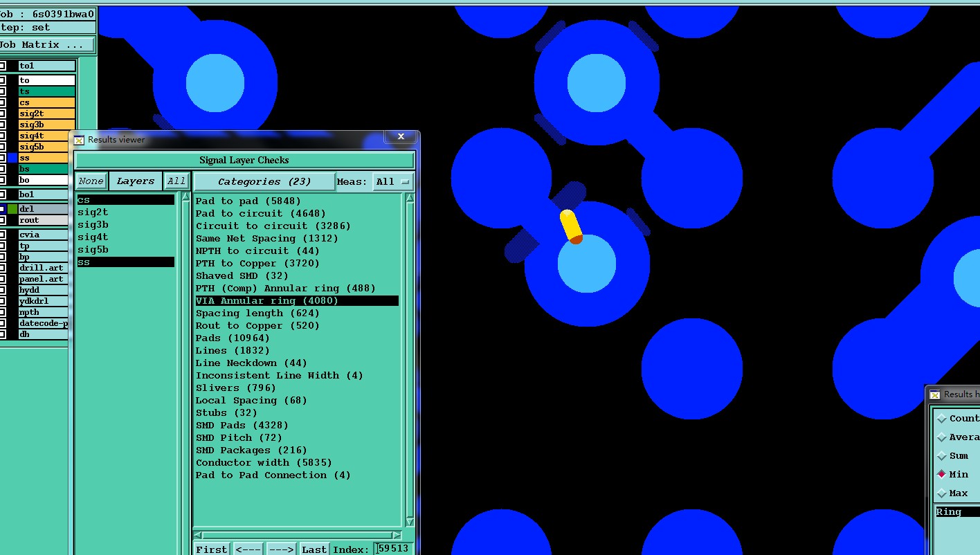Screen dimensions: 980x555
Task: Select Local Spacing (68) category
Action: 251,401
